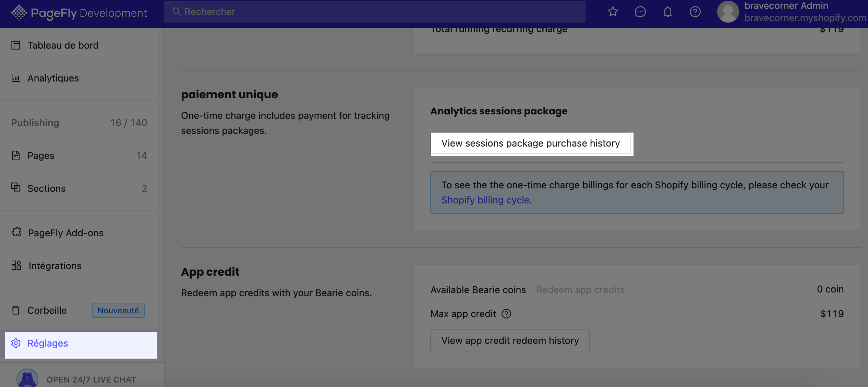Click the Max app credit $119 value
Viewport: 868px width, 387px height.
click(832, 314)
